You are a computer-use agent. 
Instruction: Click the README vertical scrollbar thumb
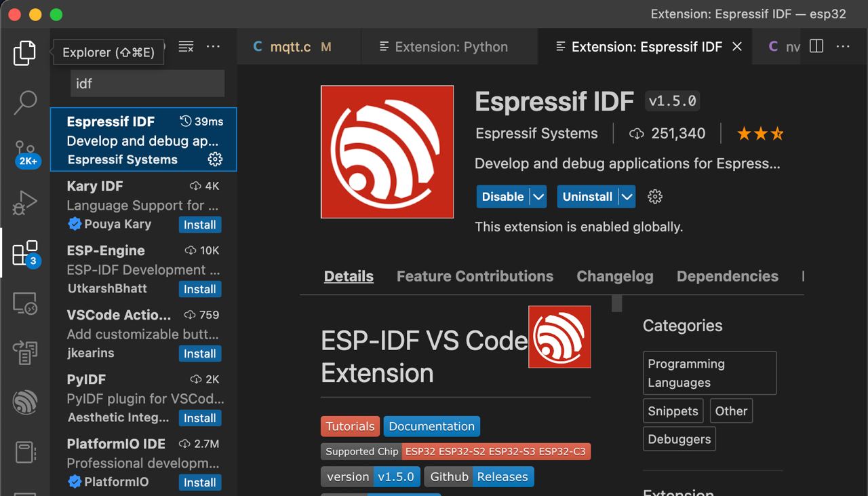[616, 303]
